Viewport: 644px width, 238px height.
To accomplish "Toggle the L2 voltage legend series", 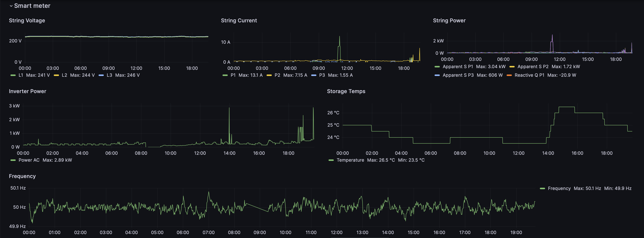I will pos(64,75).
